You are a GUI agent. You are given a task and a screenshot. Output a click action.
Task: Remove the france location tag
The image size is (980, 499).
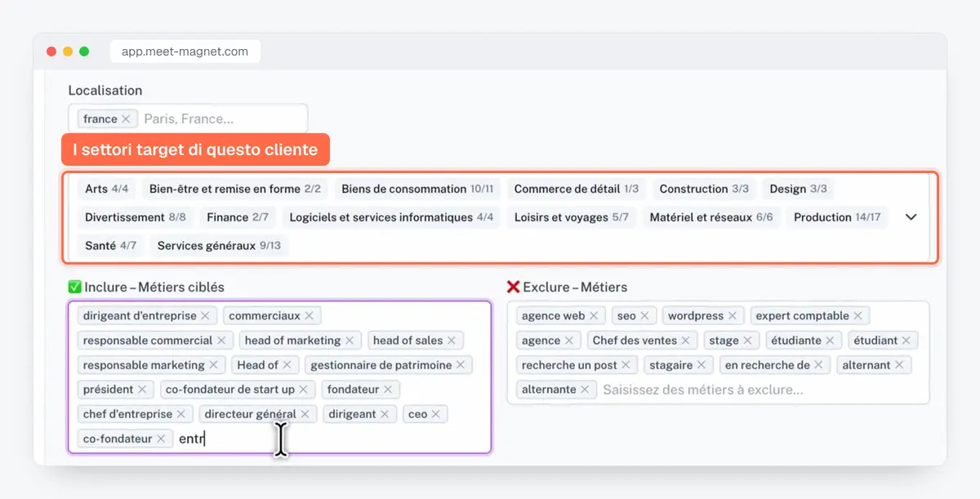126,119
